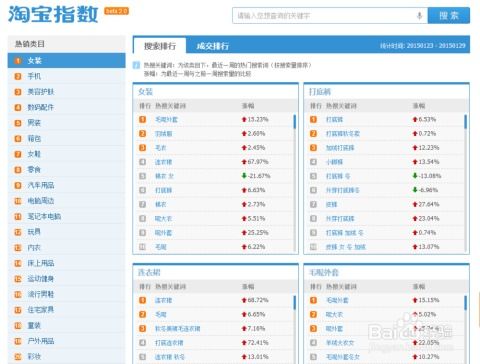
Task: Open 美容护肤 category in sidebar
Action: (x=67, y=92)
